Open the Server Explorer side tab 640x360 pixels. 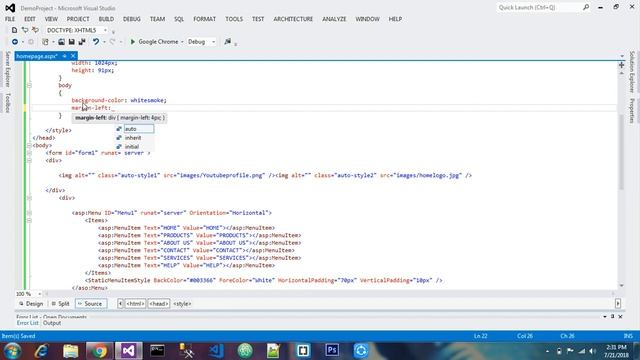(7, 69)
